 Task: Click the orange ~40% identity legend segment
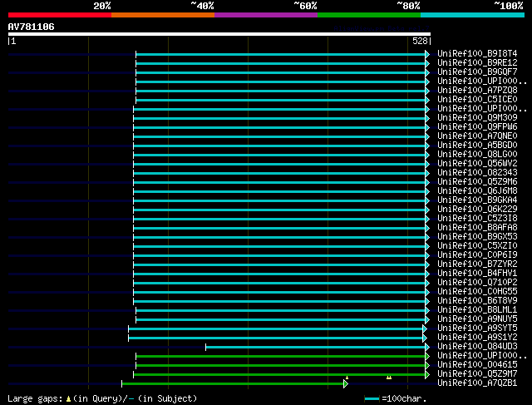163,15
